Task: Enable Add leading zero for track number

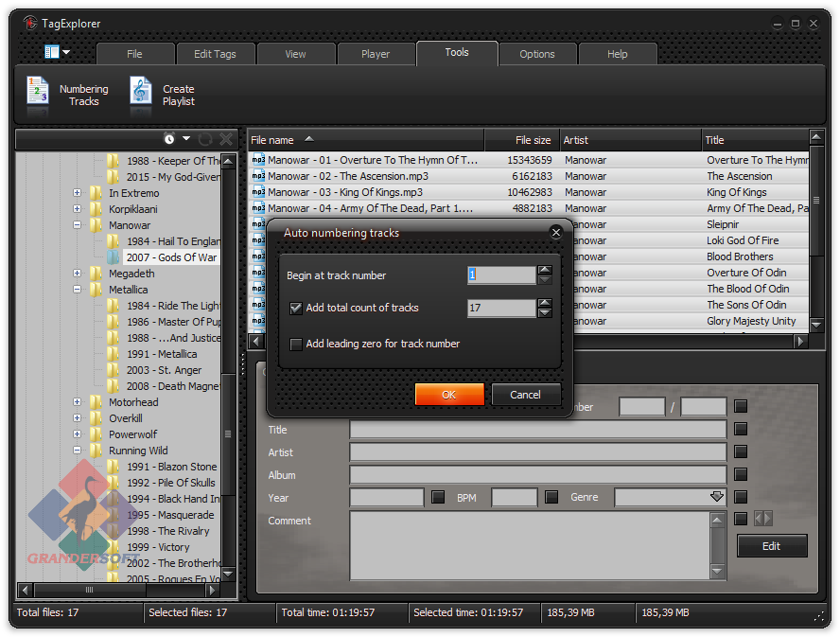Action: pos(296,345)
